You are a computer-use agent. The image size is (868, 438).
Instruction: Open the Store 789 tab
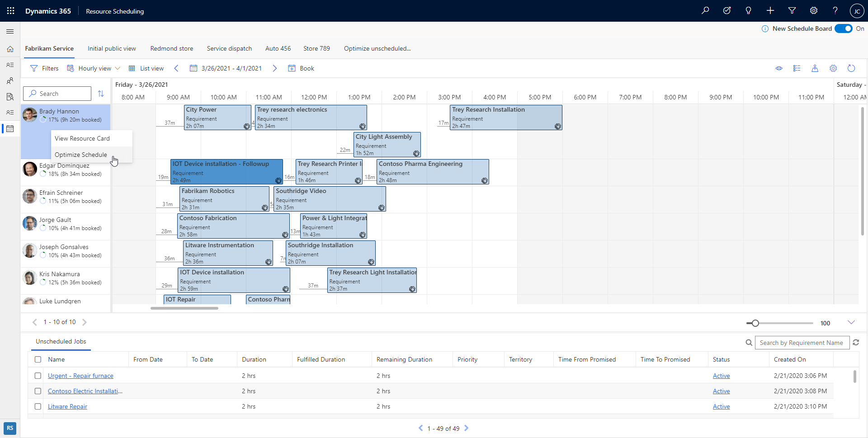click(316, 48)
